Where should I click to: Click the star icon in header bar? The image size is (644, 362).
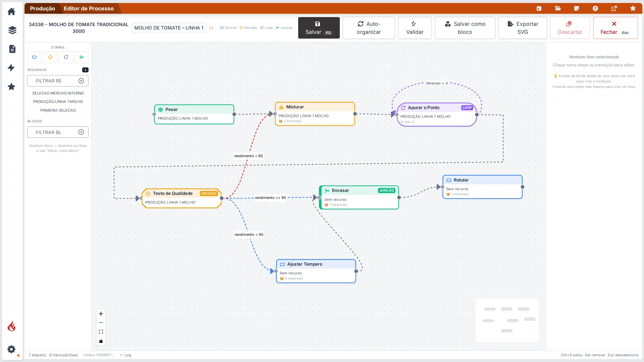pyautogui.click(x=633, y=8)
